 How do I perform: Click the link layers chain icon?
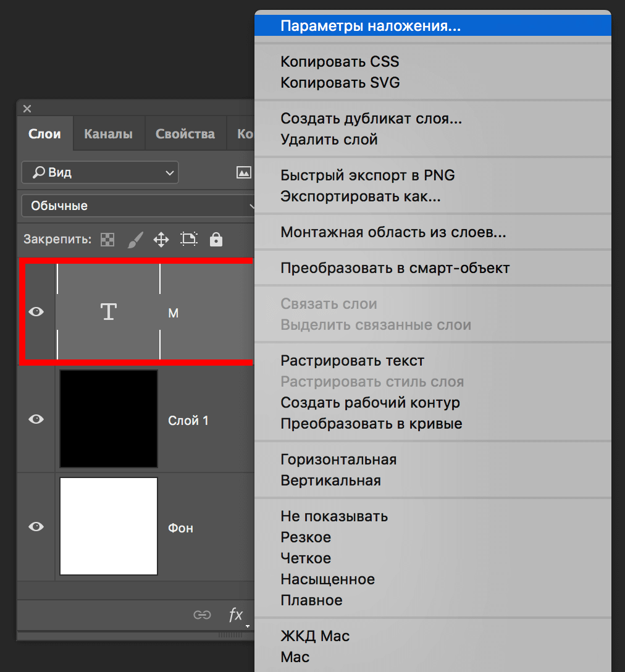[x=202, y=615]
